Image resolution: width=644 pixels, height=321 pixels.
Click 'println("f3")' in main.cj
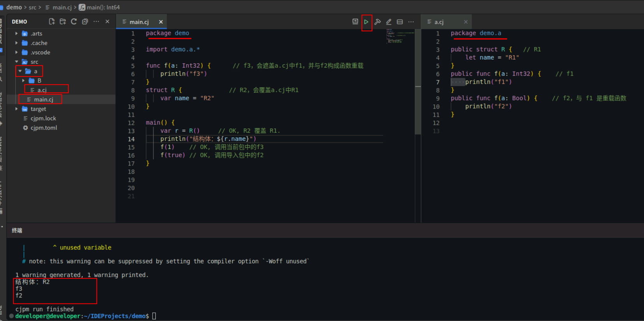[x=184, y=74]
